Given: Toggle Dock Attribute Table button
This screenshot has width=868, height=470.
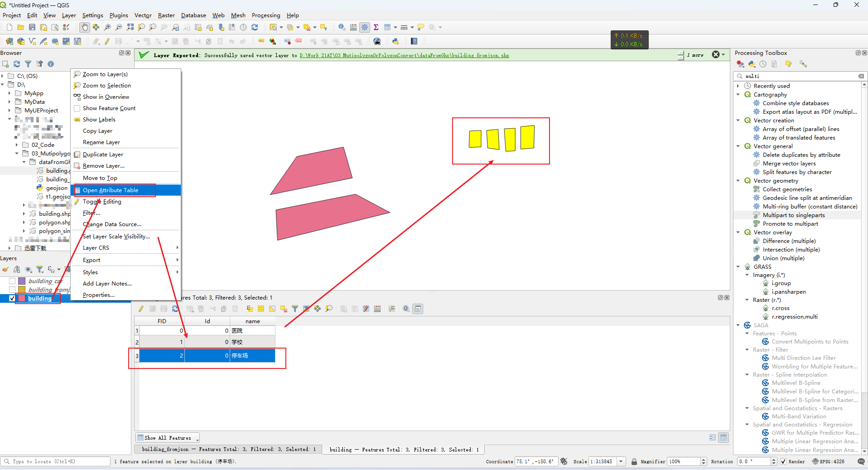Looking at the screenshot, I should [x=418, y=309].
